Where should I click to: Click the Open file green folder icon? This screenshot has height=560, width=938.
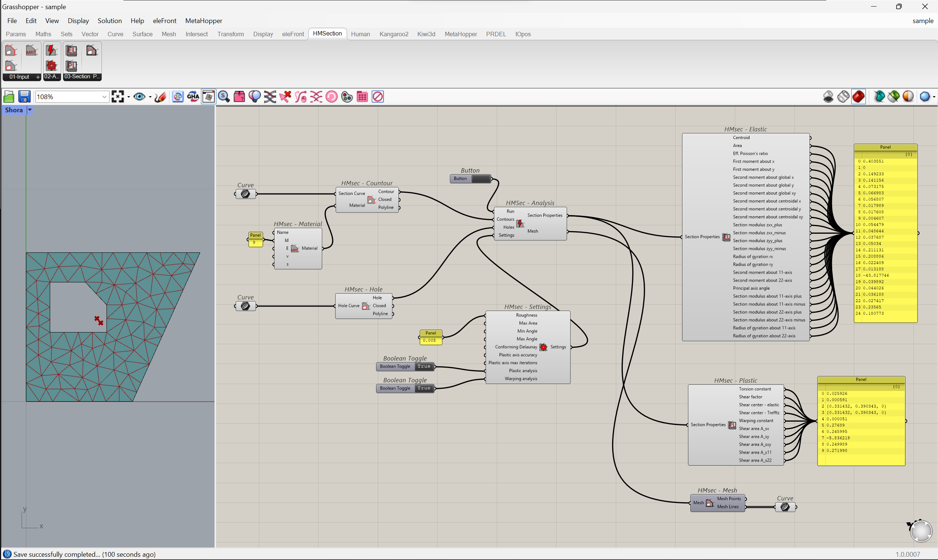[x=9, y=97]
